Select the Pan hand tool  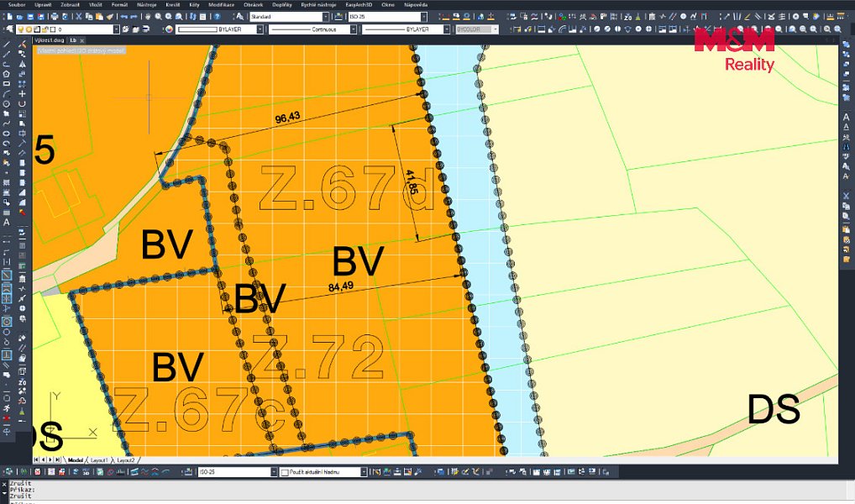(149, 17)
